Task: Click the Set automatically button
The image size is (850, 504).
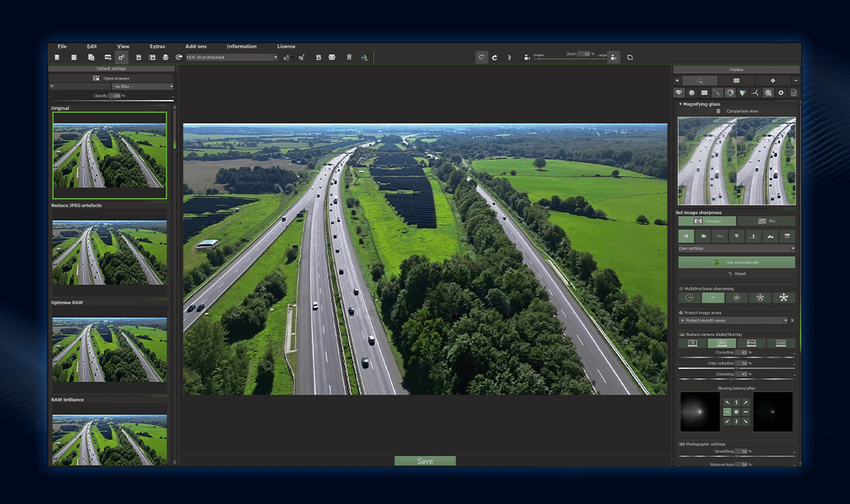Action: pos(736,263)
